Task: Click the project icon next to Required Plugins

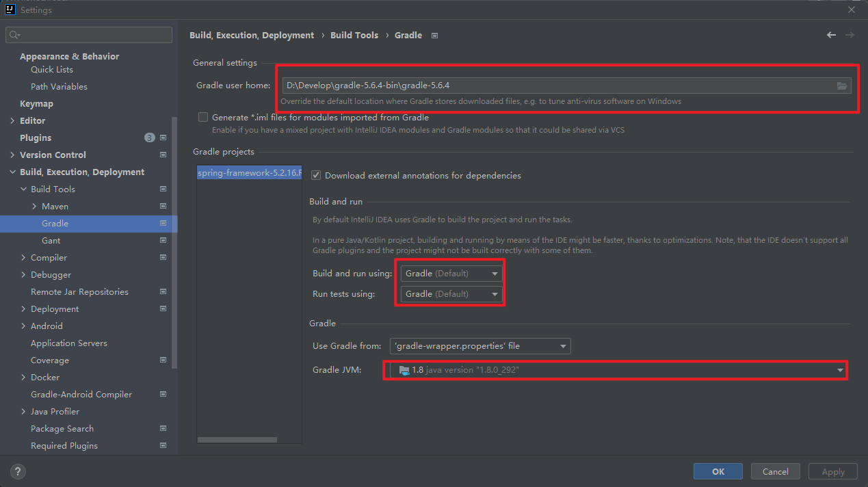Action: point(163,445)
